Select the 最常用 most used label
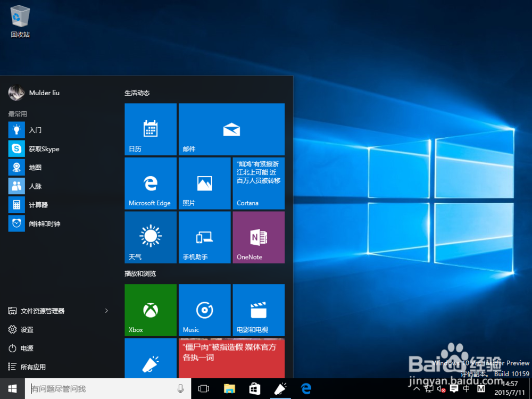This screenshot has height=399, width=532. (18, 114)
